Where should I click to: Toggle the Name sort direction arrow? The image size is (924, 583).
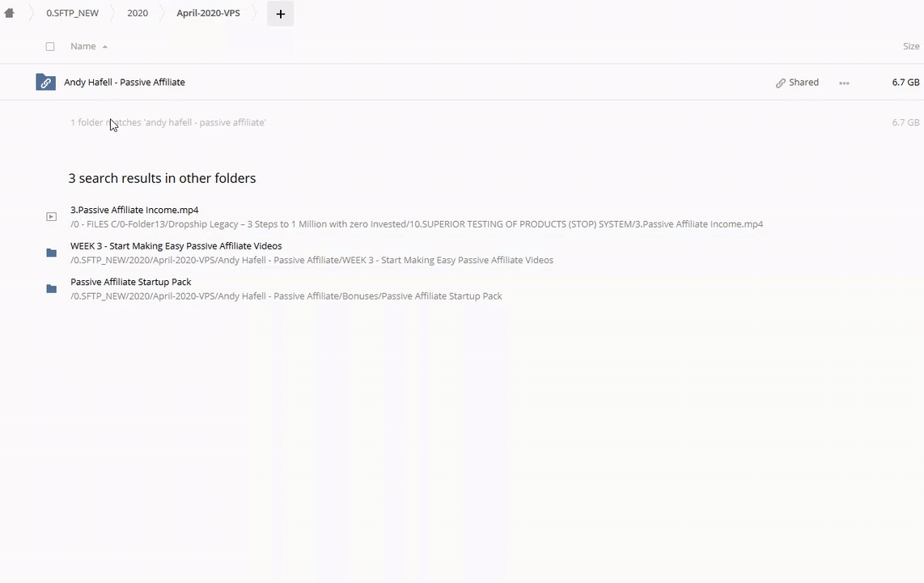pyautogui.click(x=105, y=47)
